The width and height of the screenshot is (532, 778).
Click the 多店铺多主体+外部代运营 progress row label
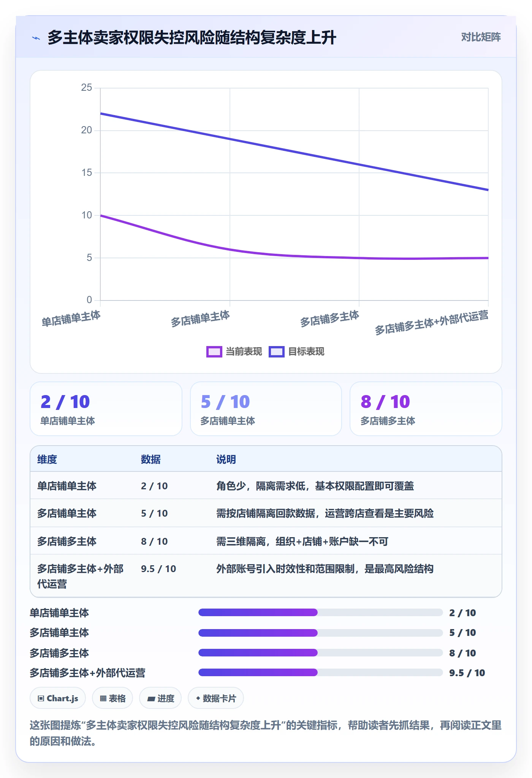pos(87,673)
